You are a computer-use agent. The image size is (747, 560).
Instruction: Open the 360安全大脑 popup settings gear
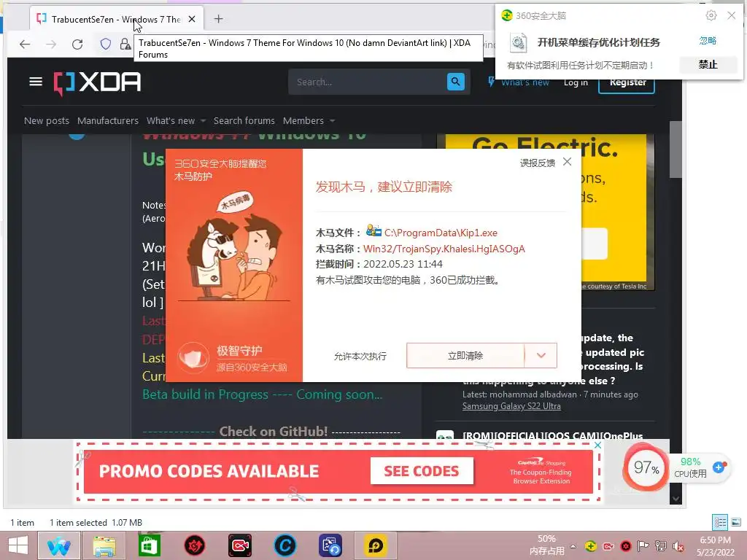click(711, 16)
